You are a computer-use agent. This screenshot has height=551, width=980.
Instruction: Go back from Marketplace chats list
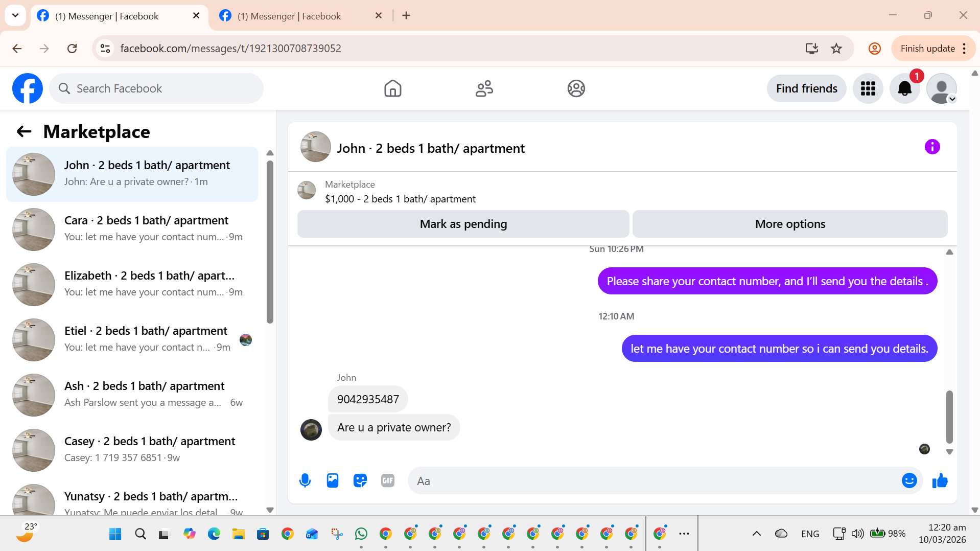coord(24,132)
